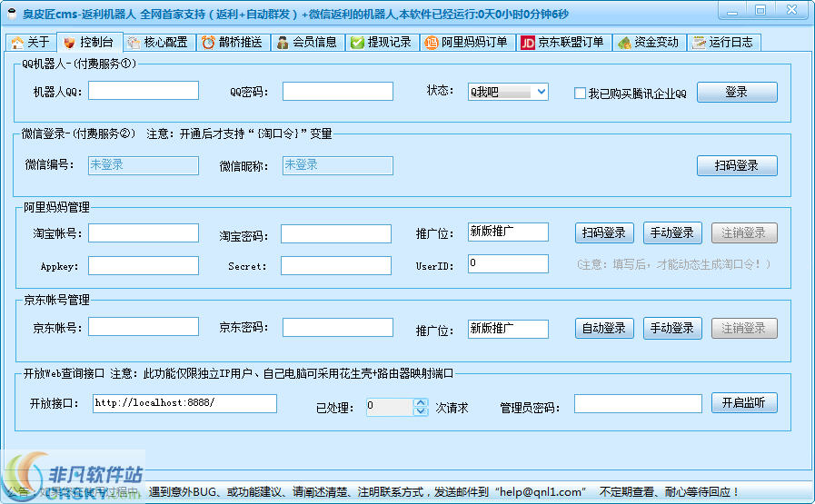The image size is (815, 504).
Task: Click the 开放接口 URL field
Action: (184, 403)
